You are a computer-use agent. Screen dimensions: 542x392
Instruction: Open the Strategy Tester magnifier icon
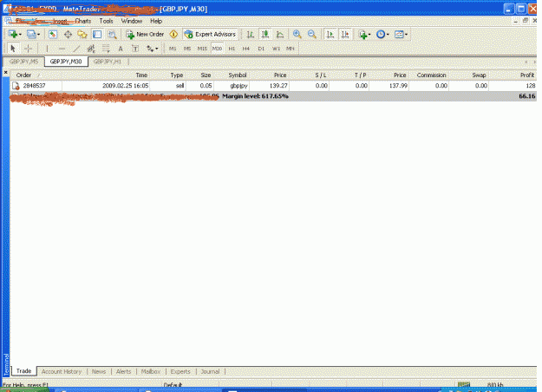click(x=112, y=34)
